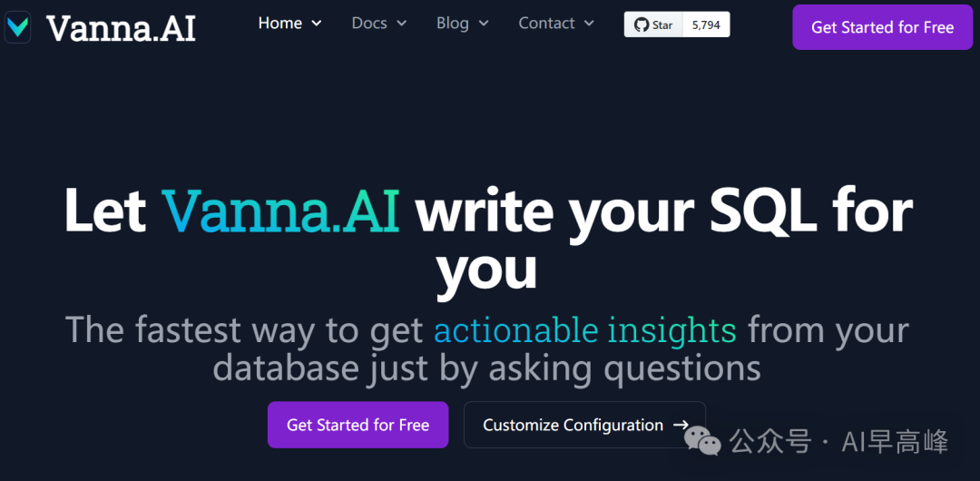
Task: Click the gradient Vanna.AI text in the headline
Action: pos(281,211)
